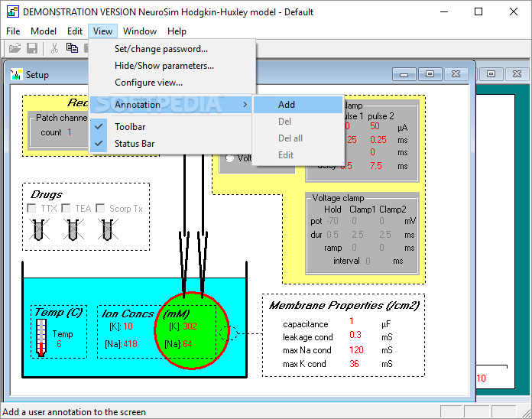532x419 pixels.
Task: Click the leakage cond value 0.3
Action: [355, 335]
